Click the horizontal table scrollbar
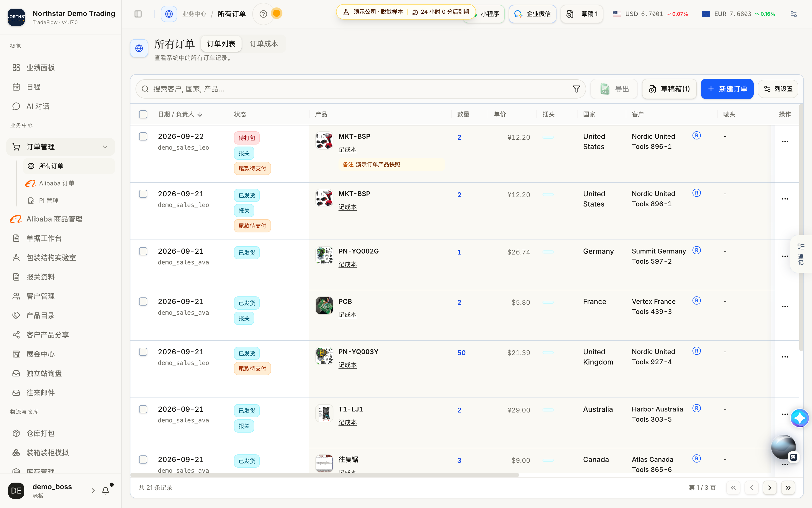Image resolution: width=812 pixels, height=508 pixels. 325,475
